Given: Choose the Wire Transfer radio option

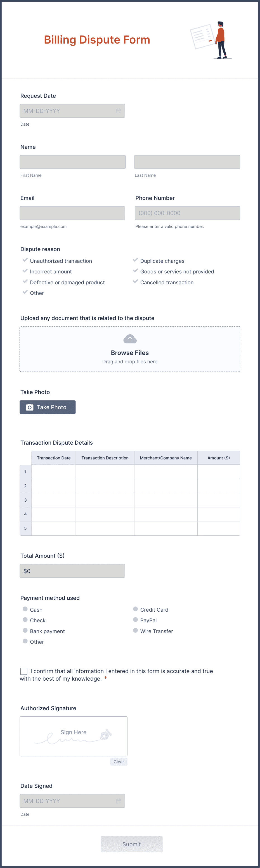Looking at the screenshot, I should point(135,630).
